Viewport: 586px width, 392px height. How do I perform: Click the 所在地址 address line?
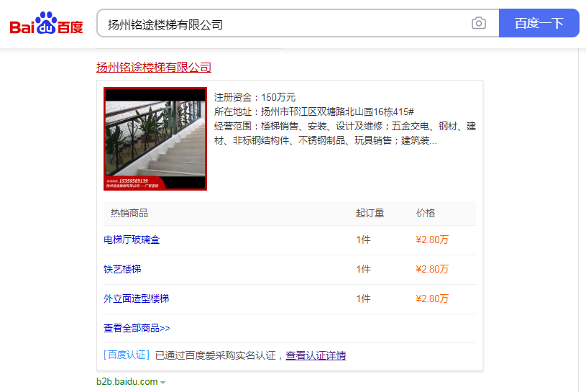(x=314, y=111)
